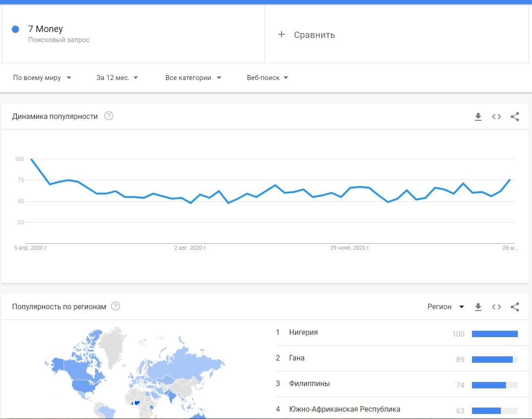532x419 pixels.
Task: Click embed icon for Популярность по регионам
Action: (496, 307)
